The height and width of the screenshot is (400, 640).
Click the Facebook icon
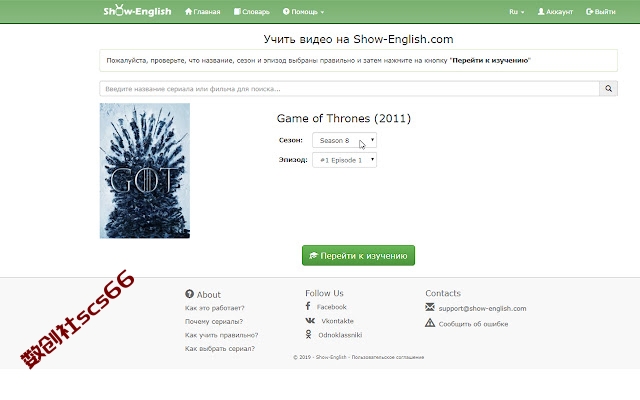coord(308,306)
